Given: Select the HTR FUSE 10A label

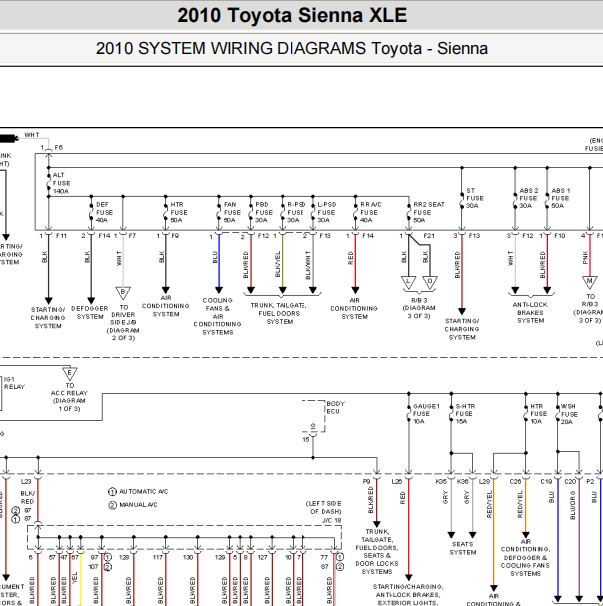Looking at the screenshot, I should [538, 414].
